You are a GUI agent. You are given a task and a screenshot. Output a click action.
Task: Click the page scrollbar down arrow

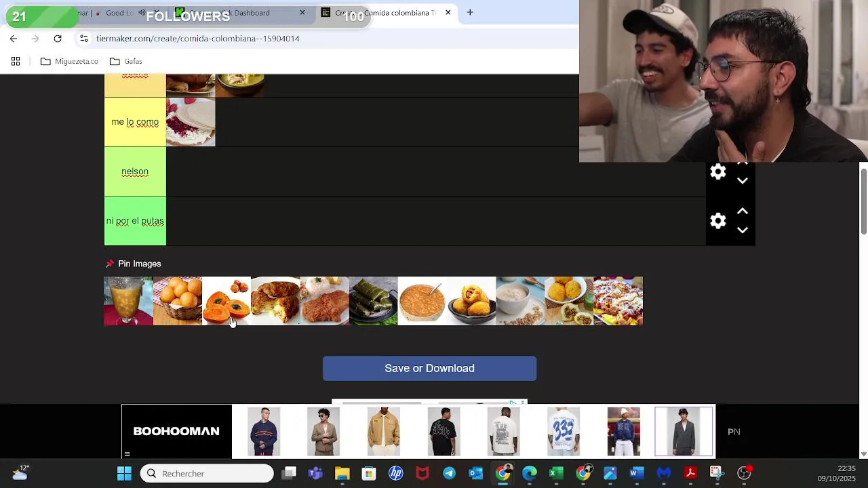tap(863, 454)
